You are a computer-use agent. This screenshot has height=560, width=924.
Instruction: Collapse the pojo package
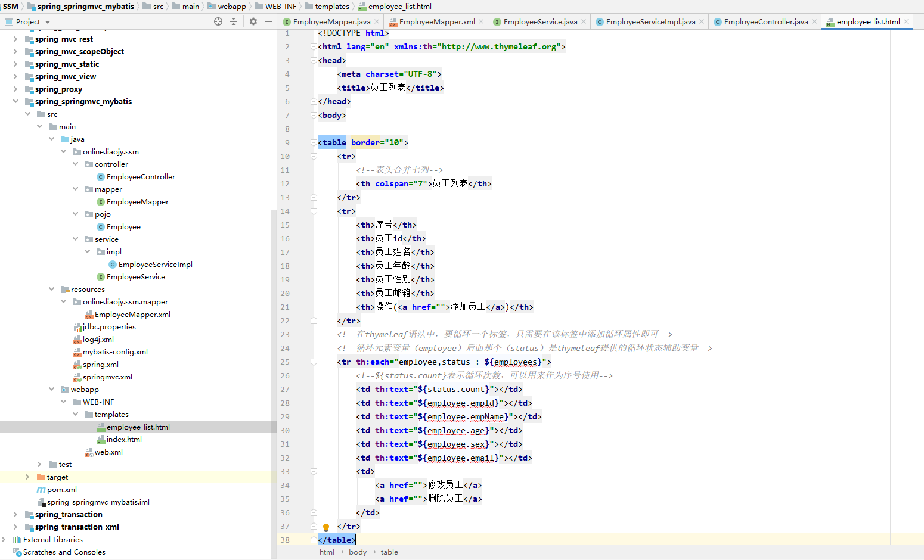coord(75,214)
